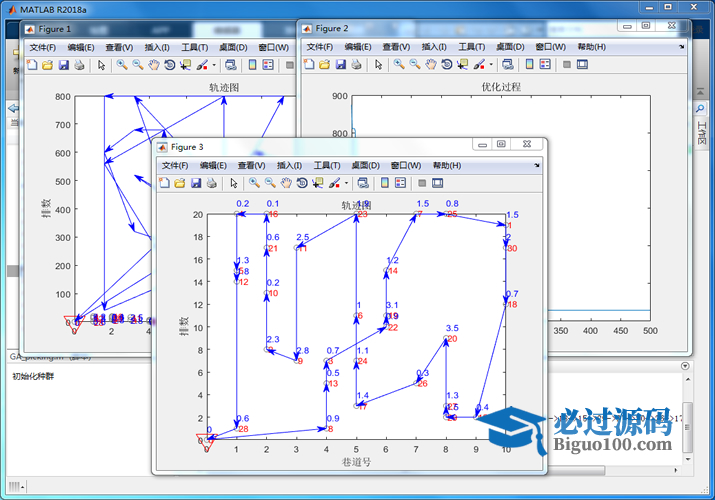Open file icon in Figure 1 toolbar
This screenshot has width=715, height=500.
pos(47,65)
